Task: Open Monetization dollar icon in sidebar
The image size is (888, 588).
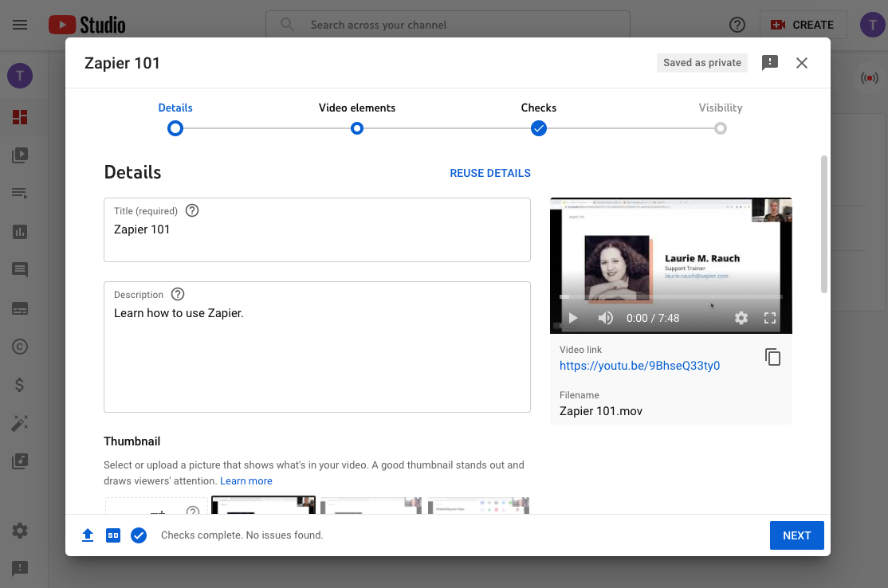Action: coord(20,385)
